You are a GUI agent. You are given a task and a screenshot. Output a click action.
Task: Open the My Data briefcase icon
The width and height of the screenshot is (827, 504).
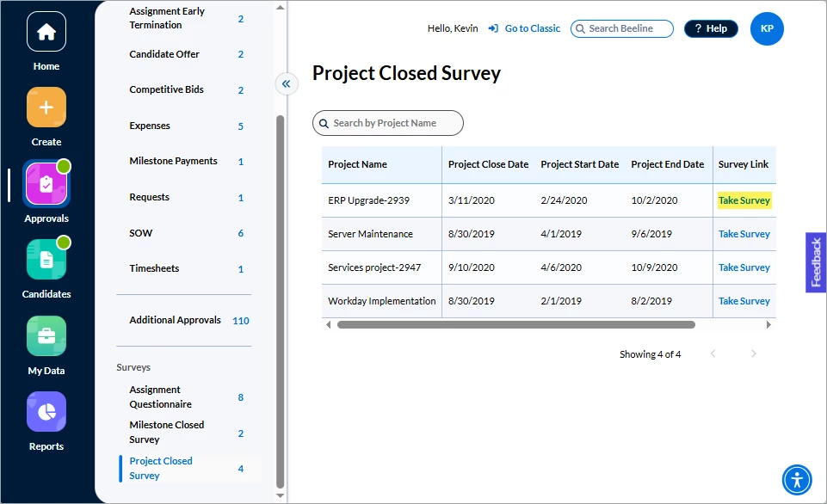pos(46,335)
